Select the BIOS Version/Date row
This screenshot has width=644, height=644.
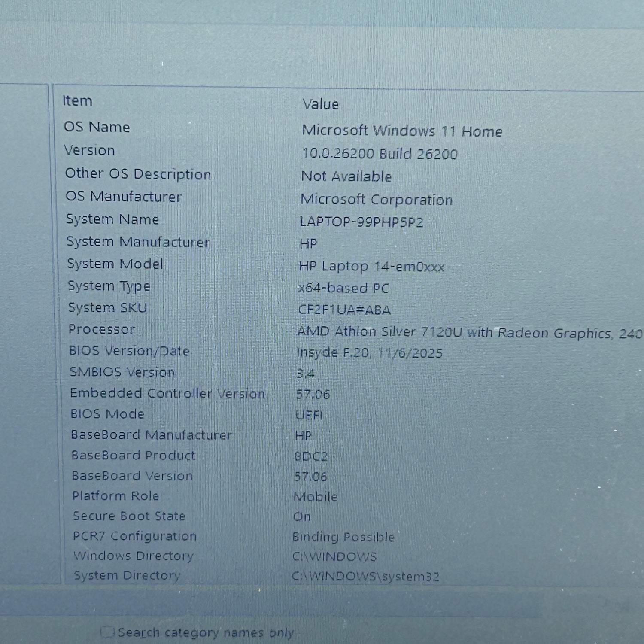pos(129,351)
